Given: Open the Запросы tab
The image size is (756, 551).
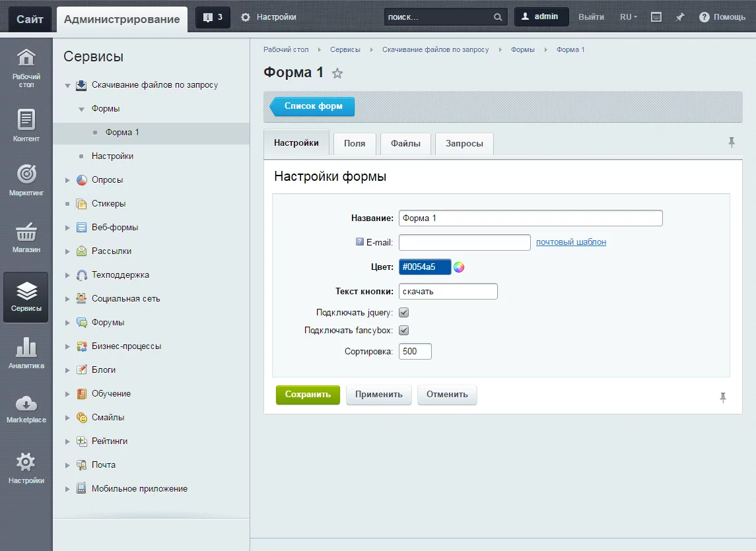Looking at the screenshot, I should [x=464, y=143].
